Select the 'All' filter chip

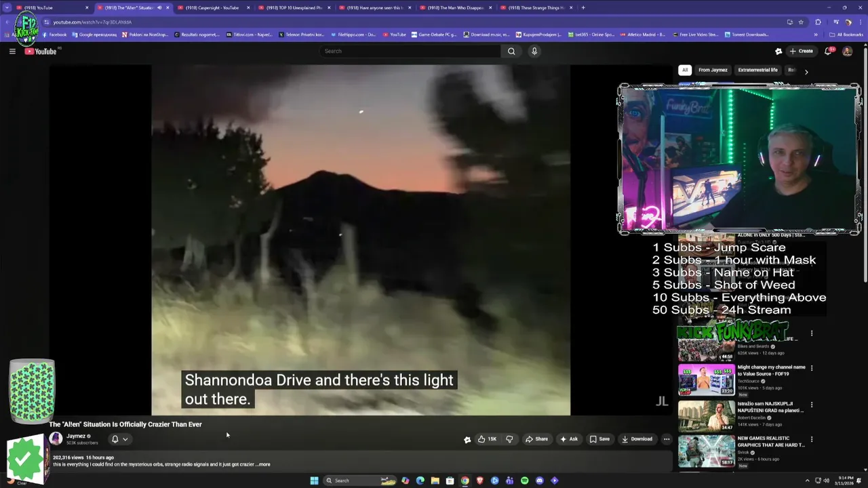[685, 70]
